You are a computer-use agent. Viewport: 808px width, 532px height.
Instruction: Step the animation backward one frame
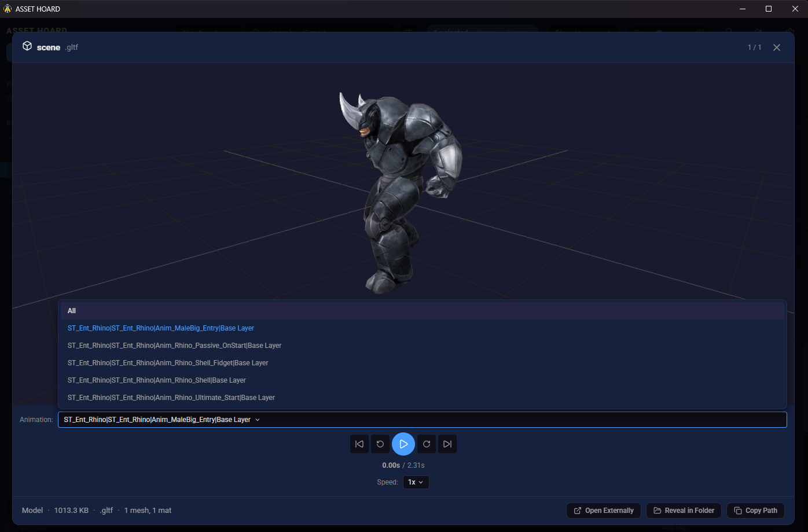pyautogui.click(x=380, y=444)
